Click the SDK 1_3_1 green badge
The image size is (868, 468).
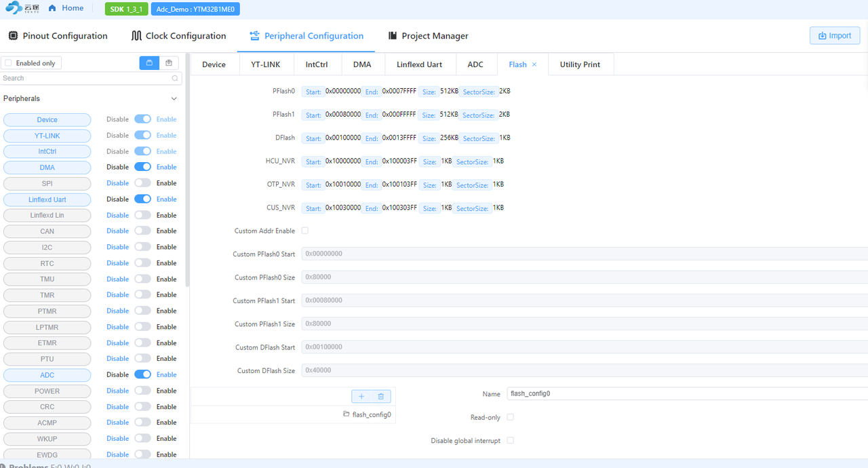[x=126, y=9]
